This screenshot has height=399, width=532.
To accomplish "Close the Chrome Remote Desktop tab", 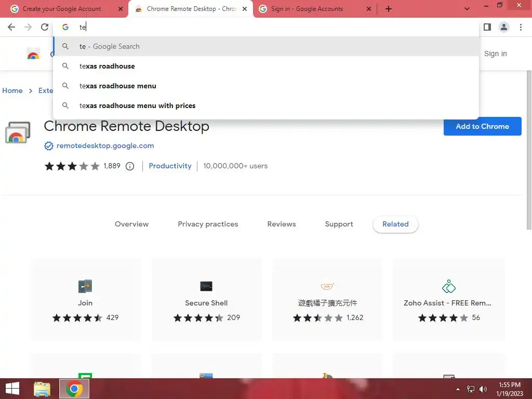I will point(245,9).
